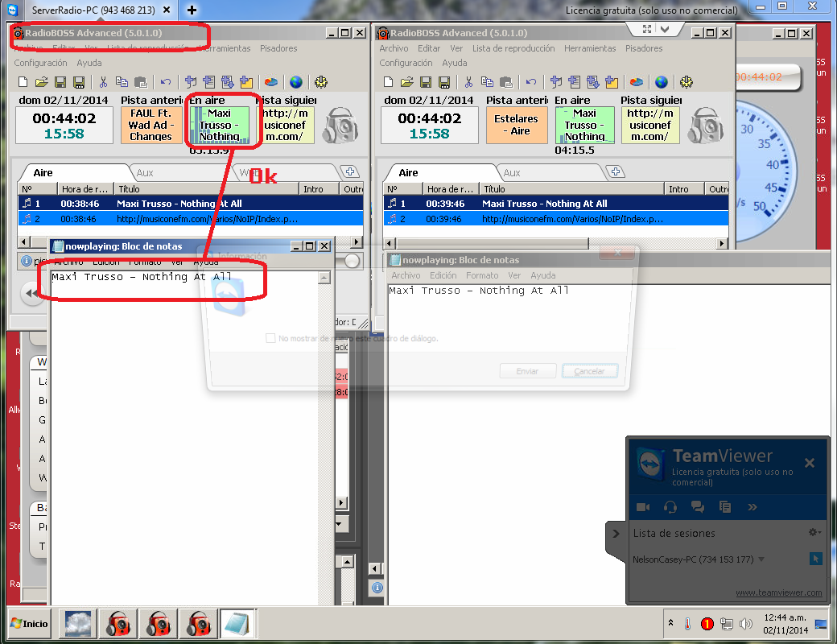The image size is (837, 644).
Task: Open Archivo menu in right RadioBOSS
Action: (394, 48)
